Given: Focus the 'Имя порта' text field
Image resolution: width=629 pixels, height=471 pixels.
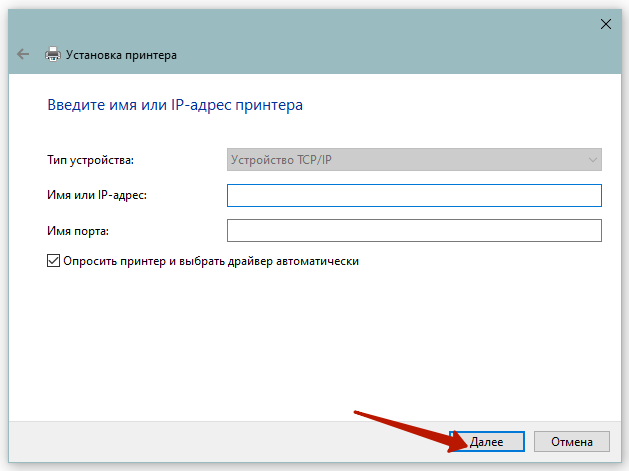Looking at the screenshot, I should (x=414, y=231).
